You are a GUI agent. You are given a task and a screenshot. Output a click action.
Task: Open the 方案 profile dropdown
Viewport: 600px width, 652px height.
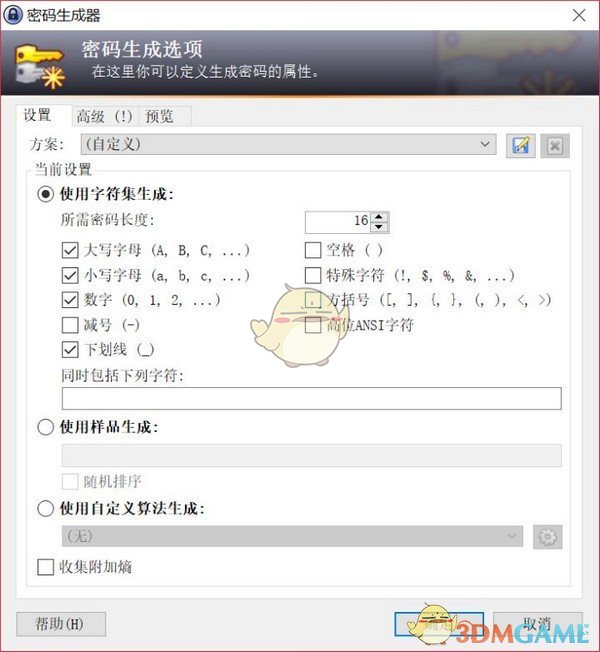(x=288, y=145)
